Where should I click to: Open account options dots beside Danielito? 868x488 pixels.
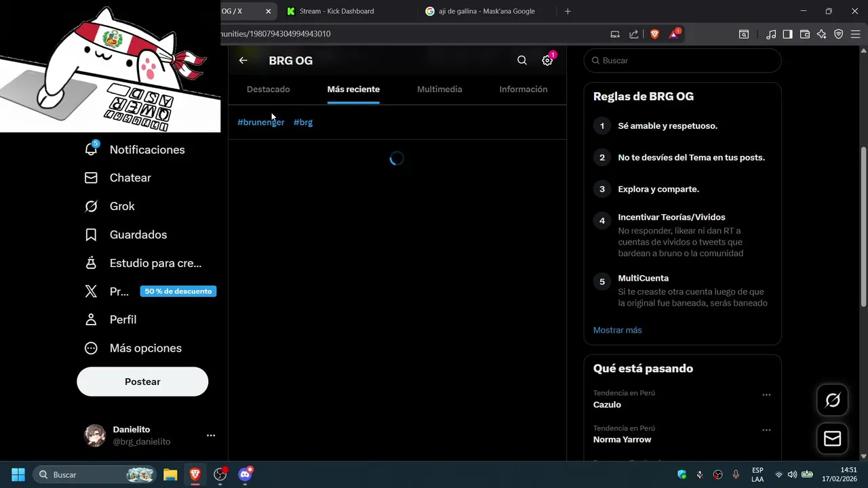tap(211, 435)
